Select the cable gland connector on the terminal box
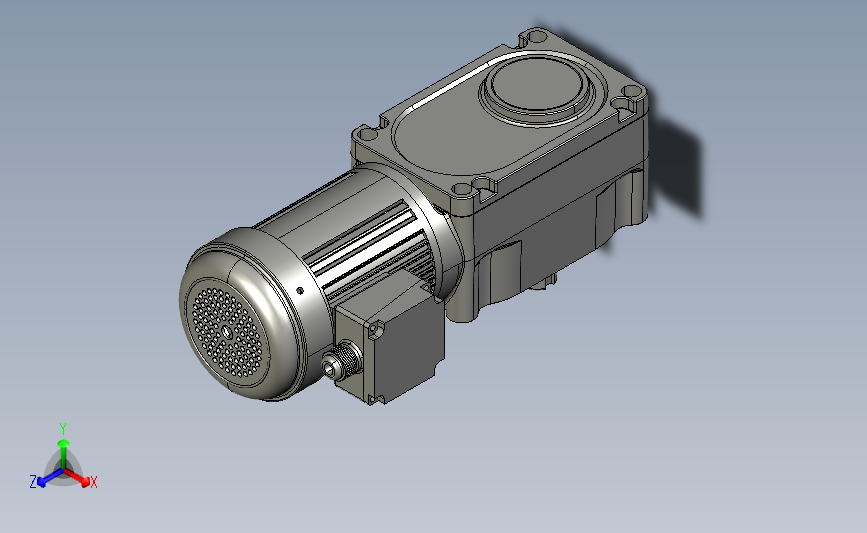 tap(342, 360)
